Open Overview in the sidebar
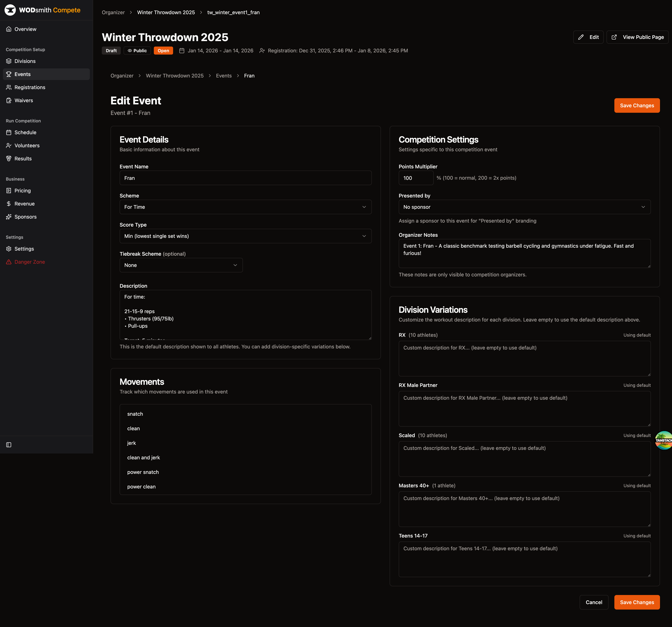The height and width of the screenshot is (627, 672). click(x=46, y=29)
